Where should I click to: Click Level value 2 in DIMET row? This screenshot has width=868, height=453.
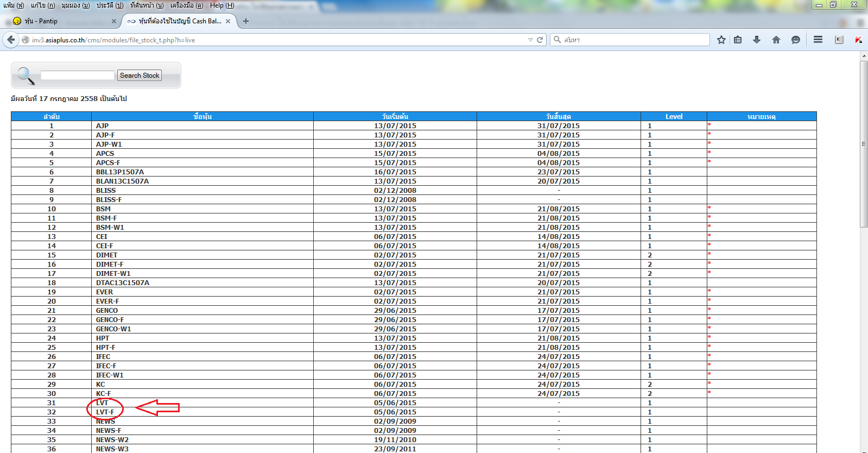tap(650, 255)
